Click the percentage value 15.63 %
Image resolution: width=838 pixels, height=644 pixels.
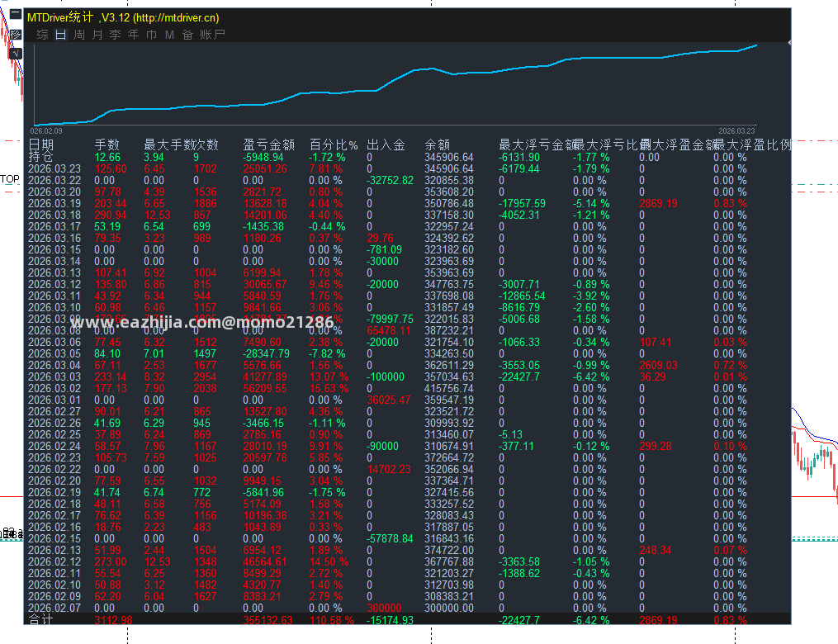click(329, 389)
